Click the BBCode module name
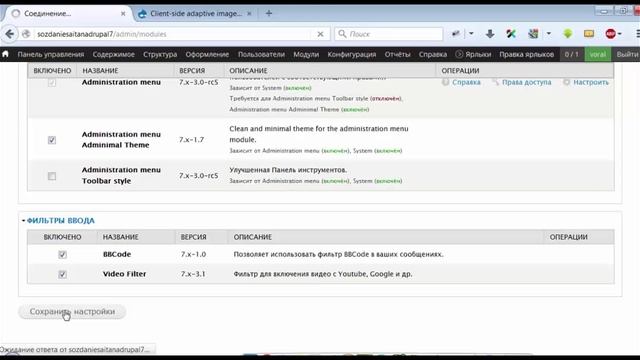Viewport: 640px width, 360px height. click(x=117, y=254)
